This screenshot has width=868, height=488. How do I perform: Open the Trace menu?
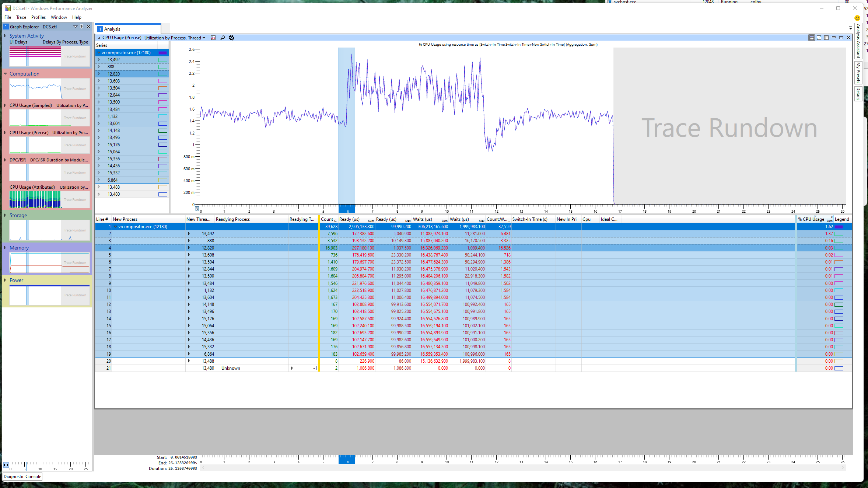point(21,17)
